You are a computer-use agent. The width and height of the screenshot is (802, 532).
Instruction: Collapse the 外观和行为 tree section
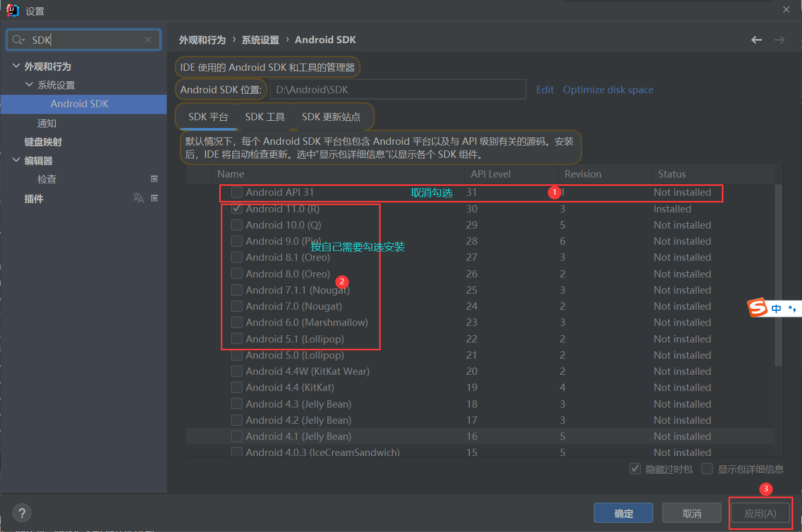16,66
